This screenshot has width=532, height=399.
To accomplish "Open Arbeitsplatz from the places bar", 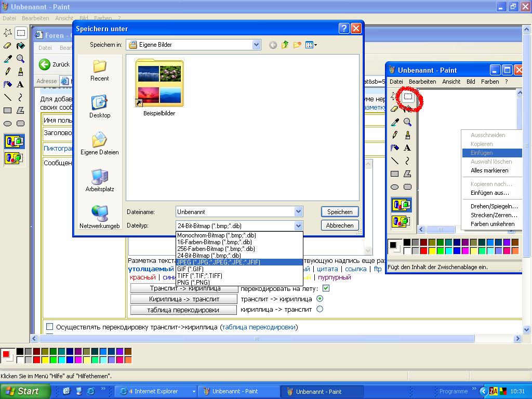I will click(100, 180).
